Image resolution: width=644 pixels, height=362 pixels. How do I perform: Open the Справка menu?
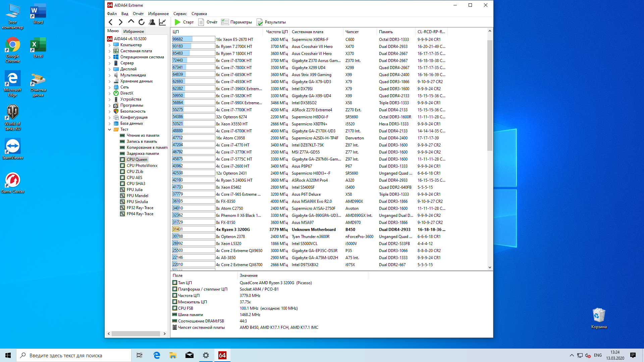coord(199,14)
